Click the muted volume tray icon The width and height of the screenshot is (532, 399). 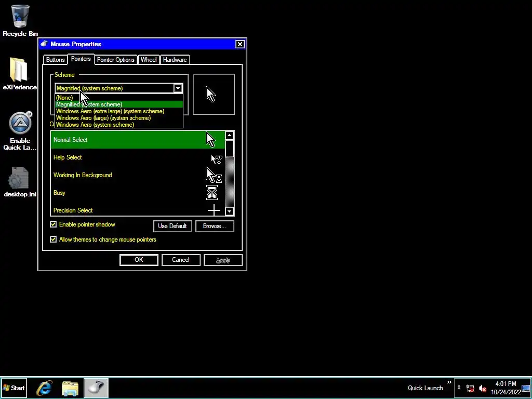coord(482,388)
